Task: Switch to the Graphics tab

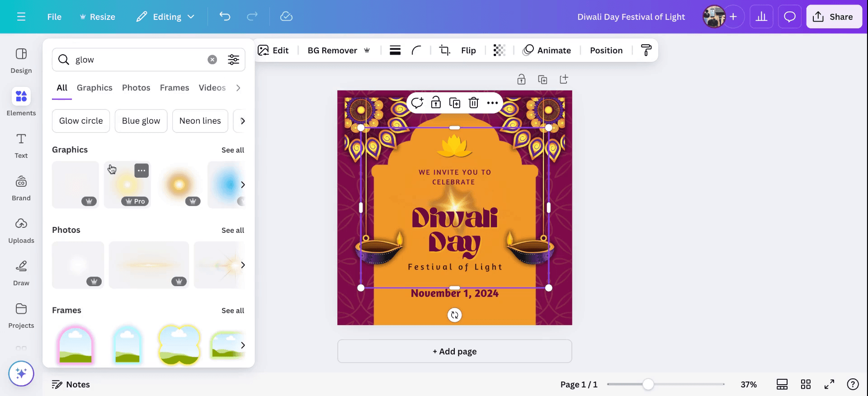Action: [94, 88]
